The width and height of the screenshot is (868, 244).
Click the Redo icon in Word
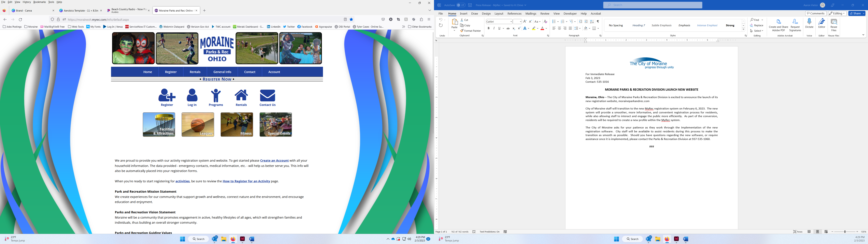[x=441, y=26]
